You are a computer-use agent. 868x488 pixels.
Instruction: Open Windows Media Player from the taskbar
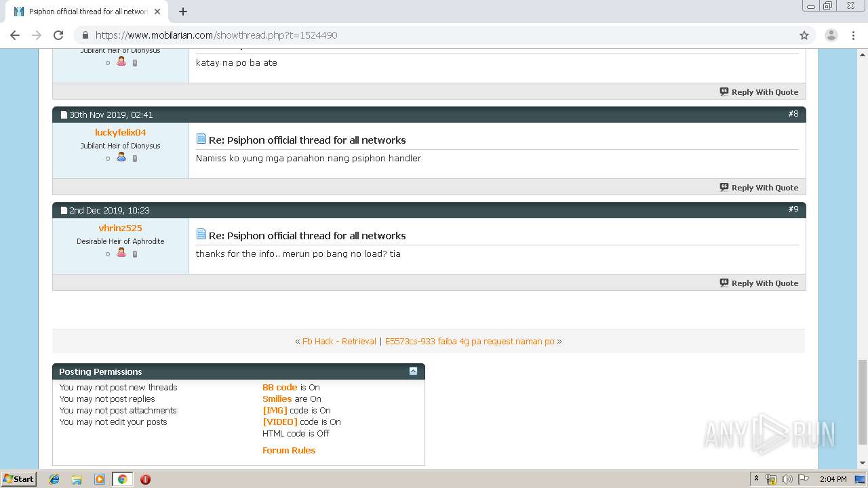100,479
